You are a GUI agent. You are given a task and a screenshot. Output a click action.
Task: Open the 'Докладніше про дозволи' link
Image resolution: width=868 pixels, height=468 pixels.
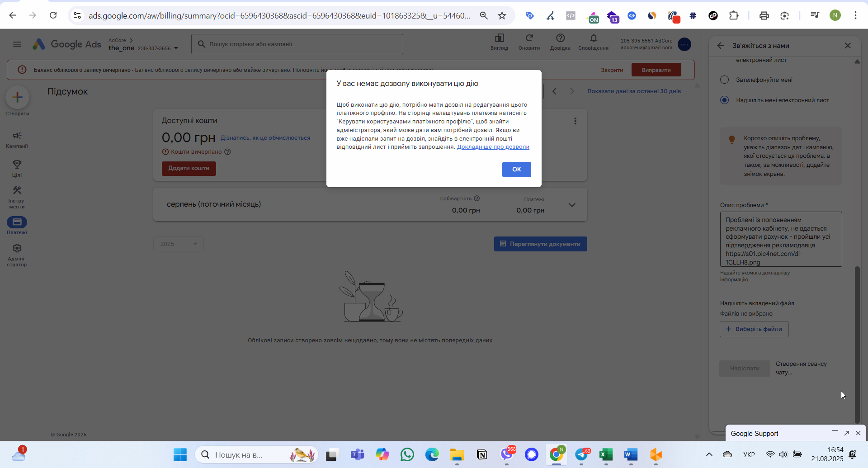[493, 147]
